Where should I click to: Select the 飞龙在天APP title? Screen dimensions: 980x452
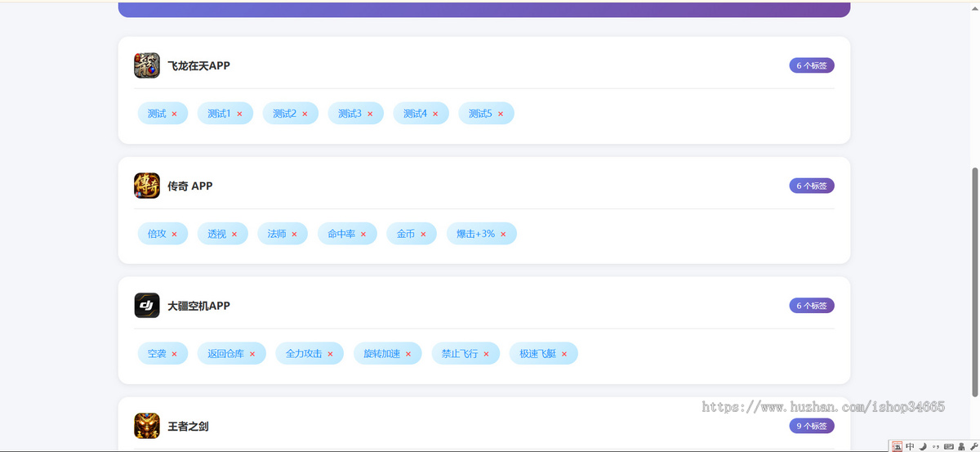[198, 65]
